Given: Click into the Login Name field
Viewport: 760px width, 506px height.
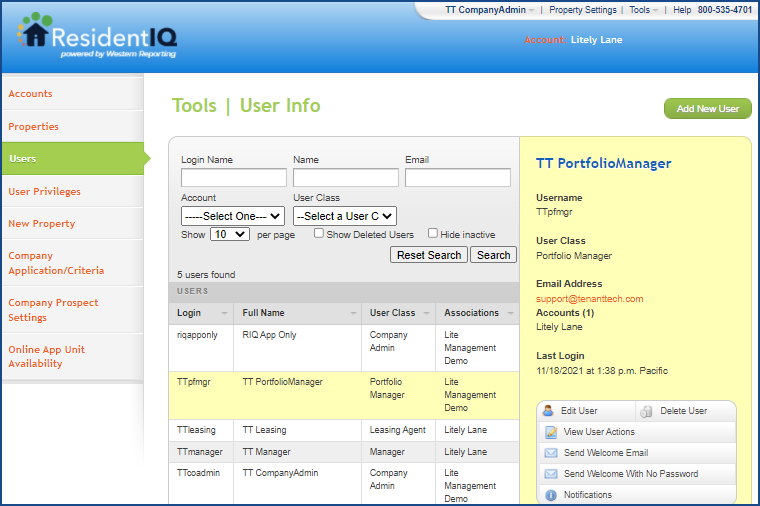Looking at the screenshot, I should (x=234, y=177).
